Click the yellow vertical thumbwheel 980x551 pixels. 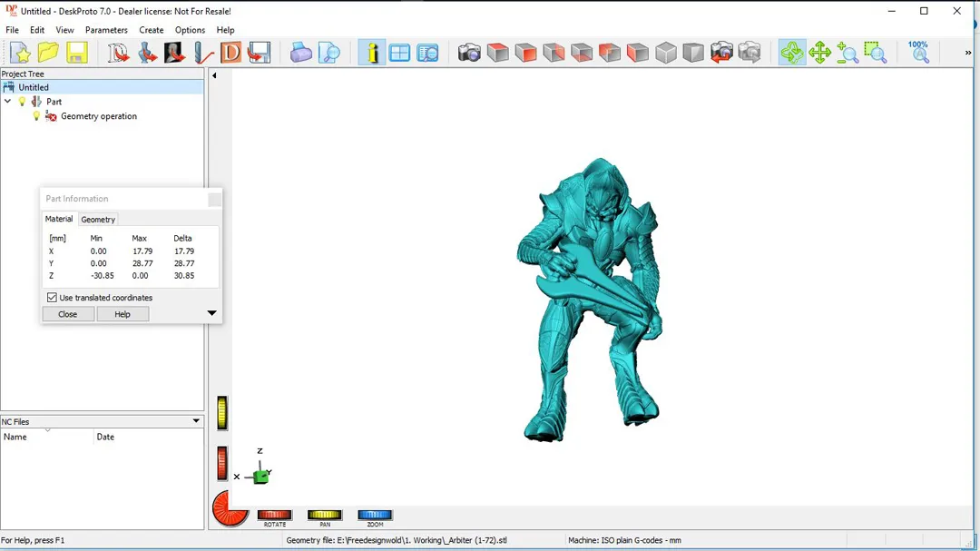tap(222, 413)
